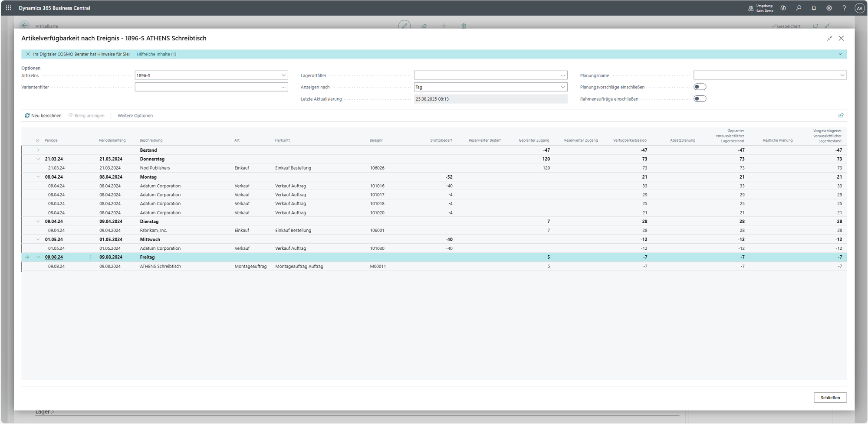868x424 pixels.
Task: Click Neu berechnen action
Action: coord(43,116)
